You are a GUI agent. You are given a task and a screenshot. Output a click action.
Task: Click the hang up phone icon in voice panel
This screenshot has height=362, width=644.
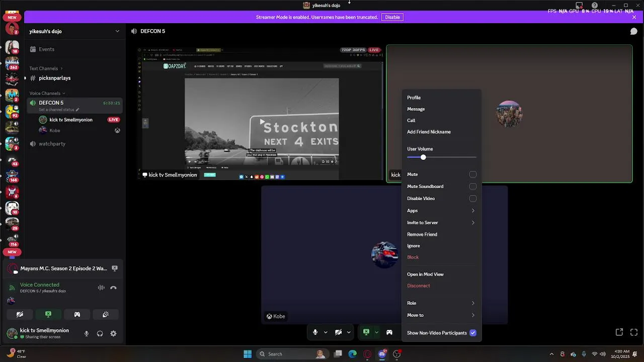coord(113,288)
